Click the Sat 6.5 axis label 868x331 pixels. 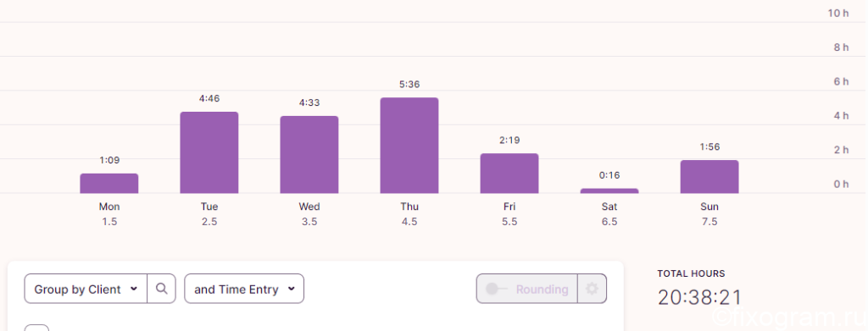[609, 214]
